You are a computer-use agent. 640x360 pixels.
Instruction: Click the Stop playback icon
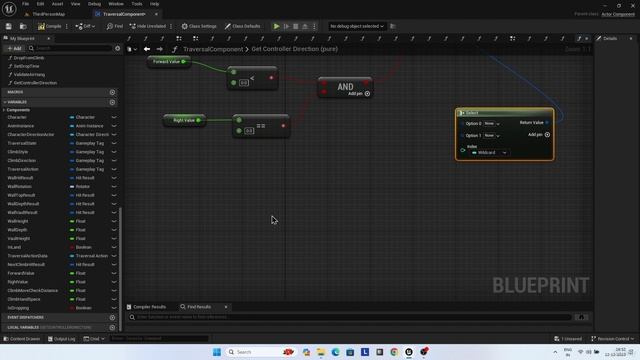tap(296, 26)
